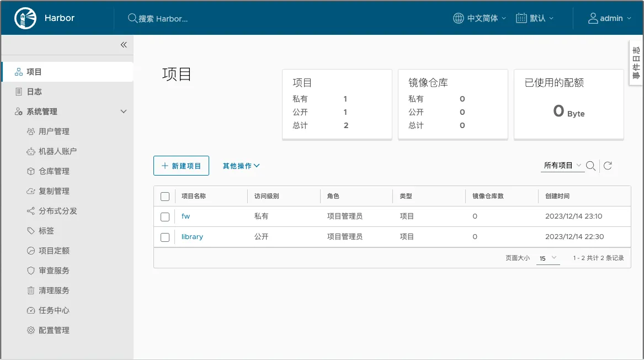
Task: Click the 0 Byte quota value
Action: [569, 111]
